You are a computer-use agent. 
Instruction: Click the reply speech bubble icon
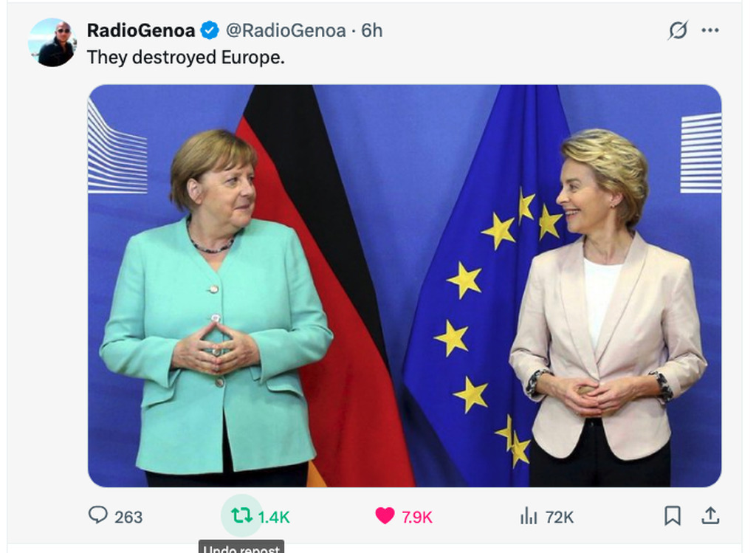(x=98, y=515)
